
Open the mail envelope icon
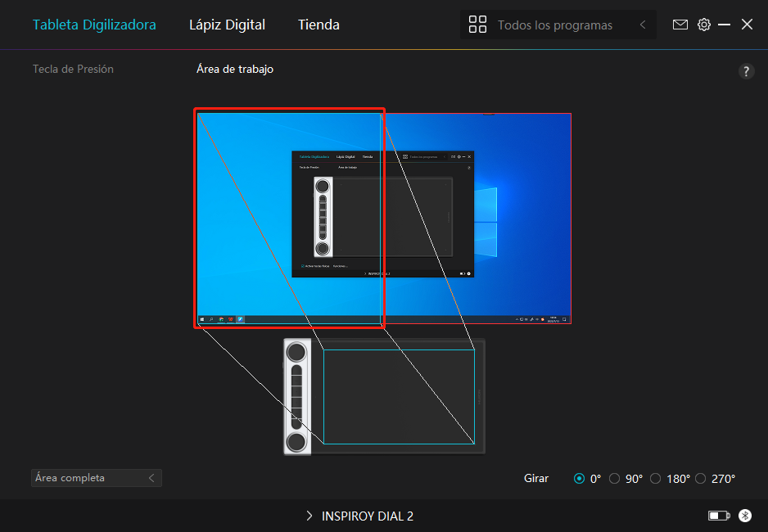pos(680,25)
